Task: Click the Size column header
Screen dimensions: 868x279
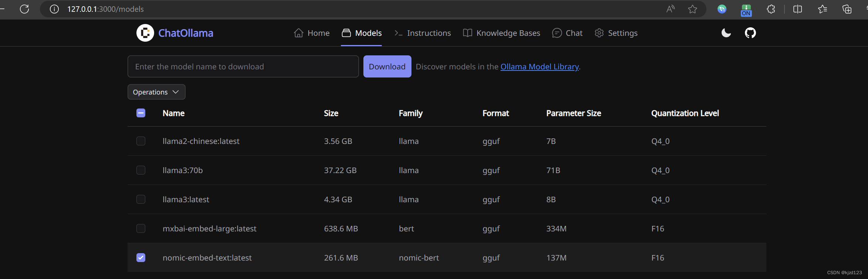Action: click(x=331, y=113)
